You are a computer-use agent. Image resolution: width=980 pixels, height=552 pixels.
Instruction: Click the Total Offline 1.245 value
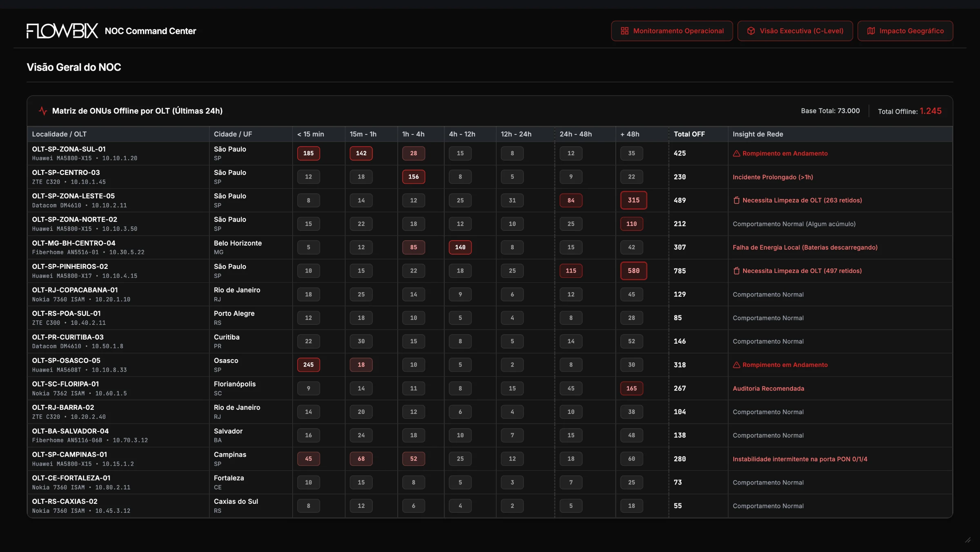point(931,111)
